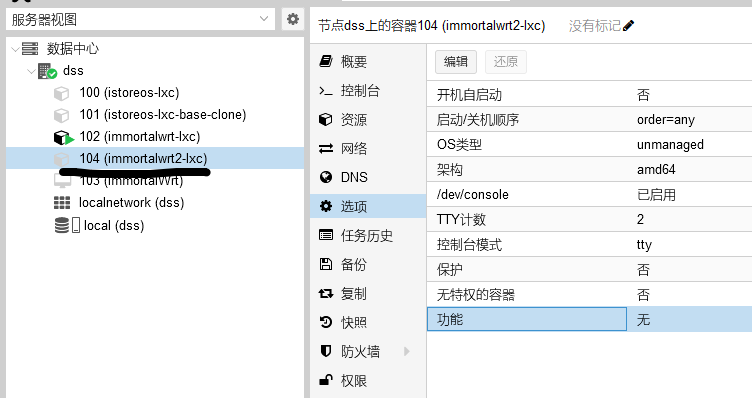Click the 还原 revert button
The width and height of the screenshot is (752, 398).
[x=505, y=62]
